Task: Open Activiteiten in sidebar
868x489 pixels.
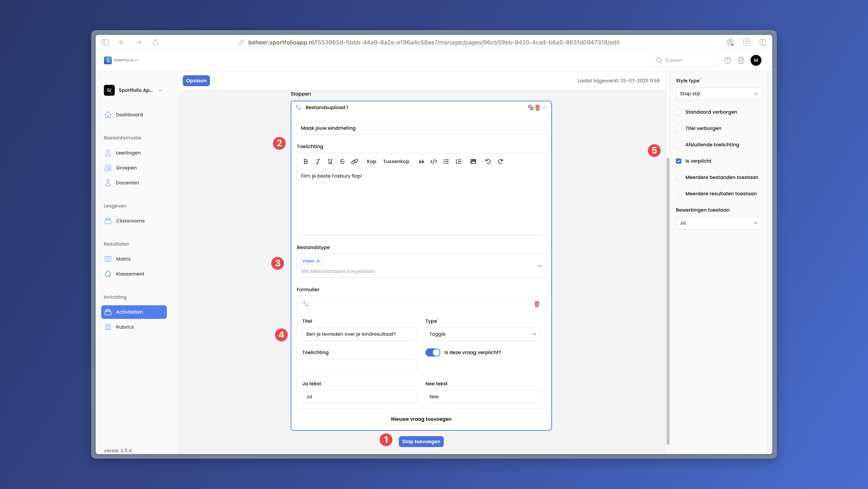Action: click(x=134, y=312)
